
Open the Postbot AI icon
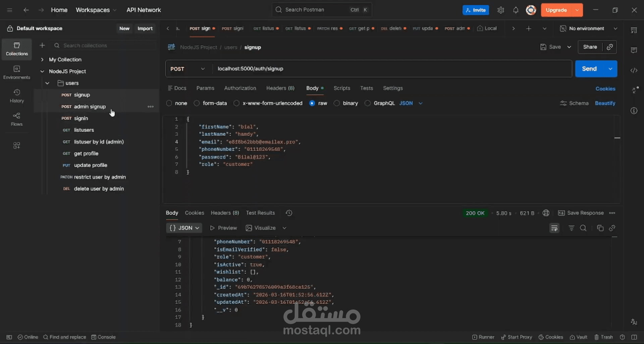(634, 322)
